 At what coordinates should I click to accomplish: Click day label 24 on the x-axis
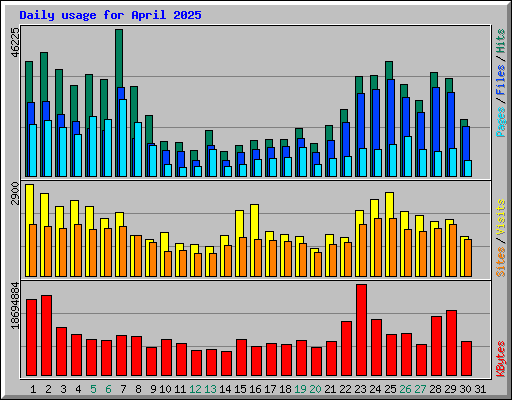coord(375,389)
